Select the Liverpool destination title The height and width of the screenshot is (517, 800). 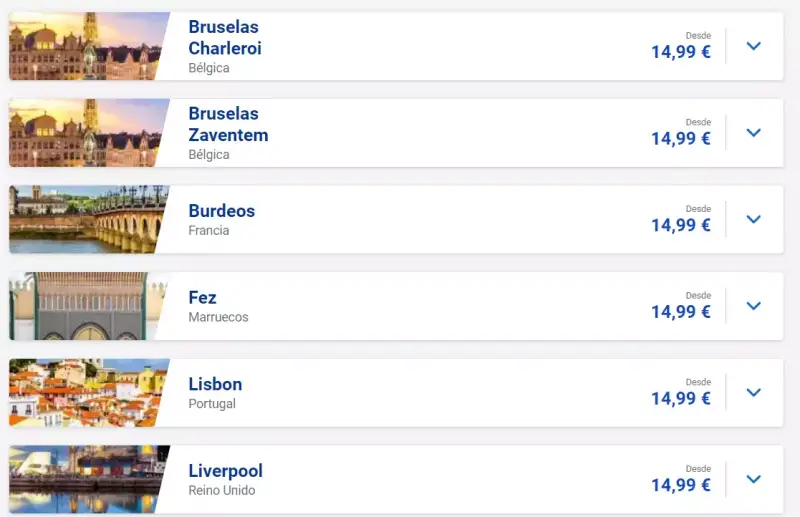pyautogui.click(x=226, y=471)
